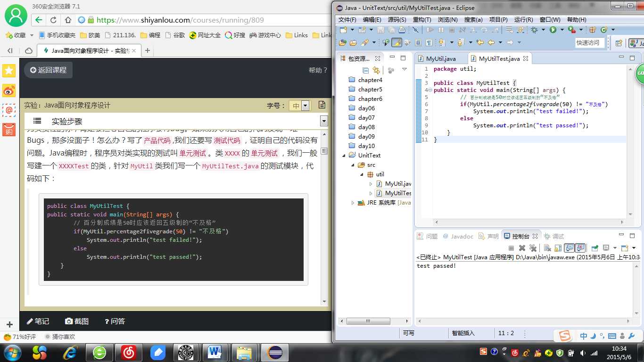The image size is (644, 362).
Task: Click the Show Whitespace Characters pilcrow icon
Action: tap(429, 42)
